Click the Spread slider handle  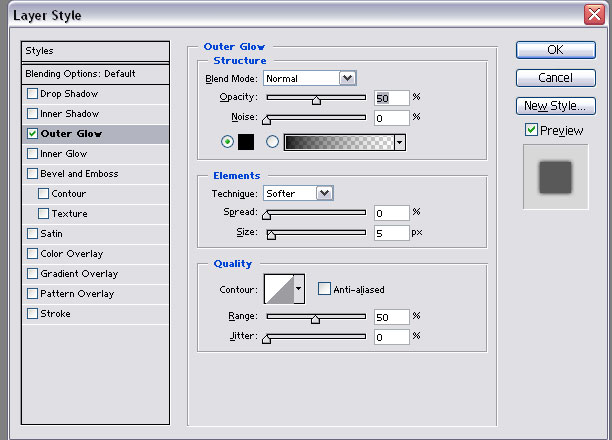click(266, 215)
